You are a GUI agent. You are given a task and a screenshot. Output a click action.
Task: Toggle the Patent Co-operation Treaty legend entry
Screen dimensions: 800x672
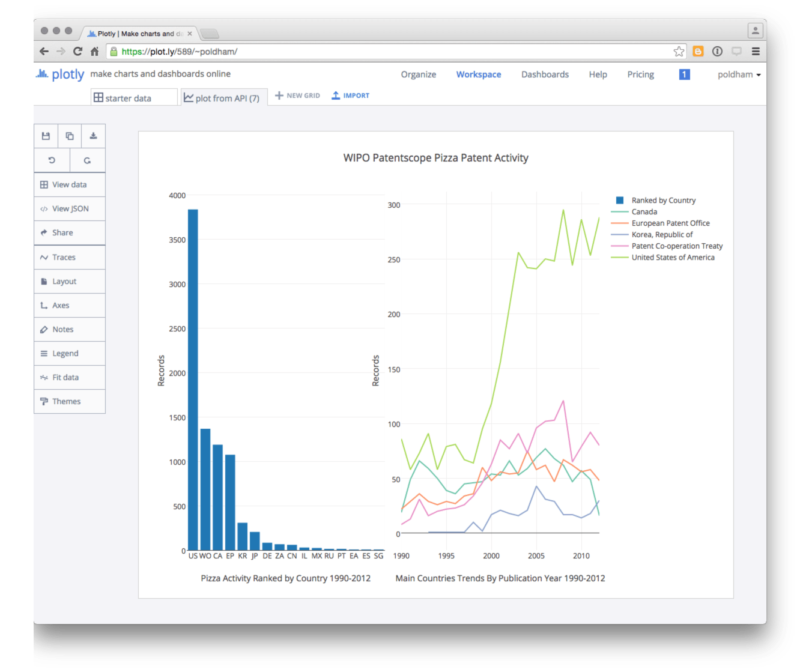[x=676, y=246]
